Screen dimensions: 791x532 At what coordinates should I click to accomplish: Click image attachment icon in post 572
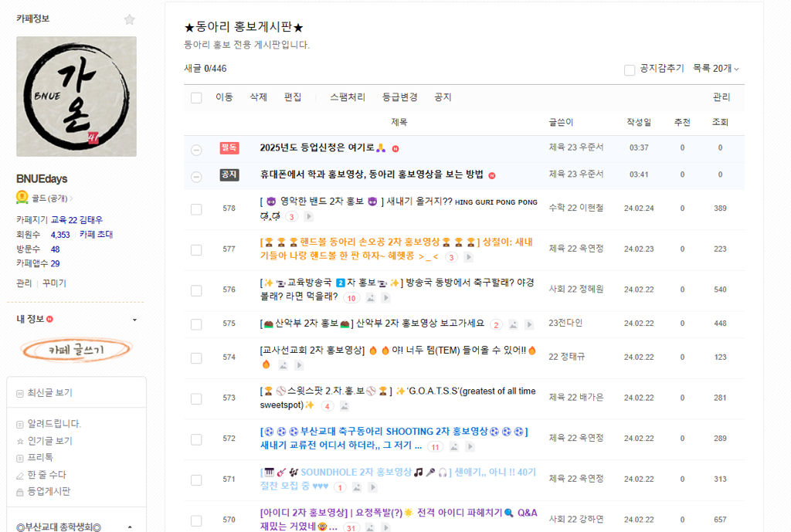click(x=454, y=447)
